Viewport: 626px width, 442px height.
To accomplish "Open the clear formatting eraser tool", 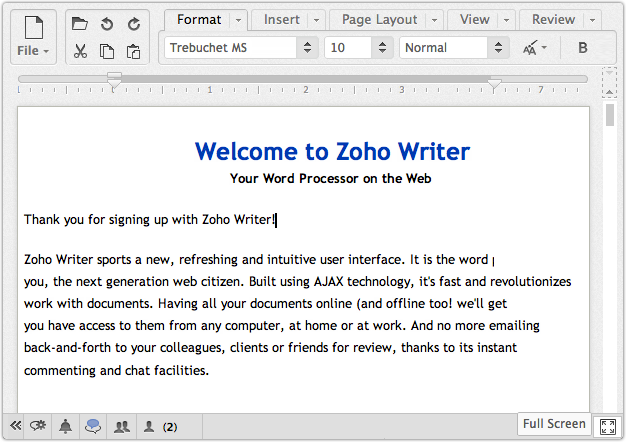I will [536, 48].
